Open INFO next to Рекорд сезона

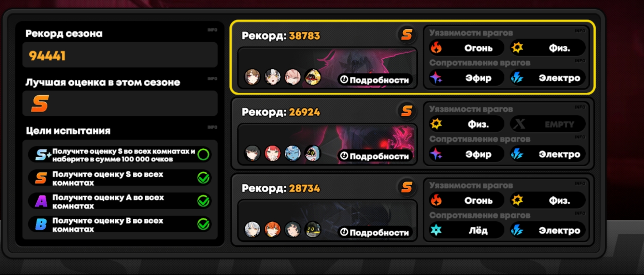coord(212,30)
